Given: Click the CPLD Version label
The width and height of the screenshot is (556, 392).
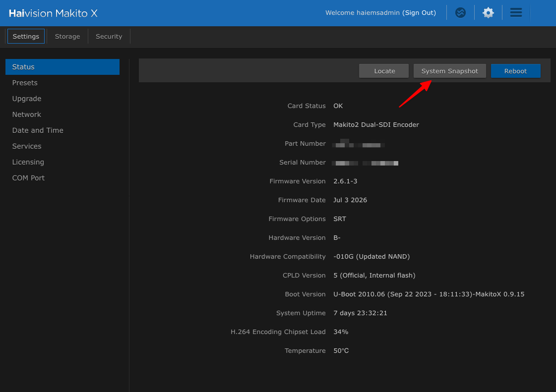Looking at the screenshot, I should pos(304,276).
